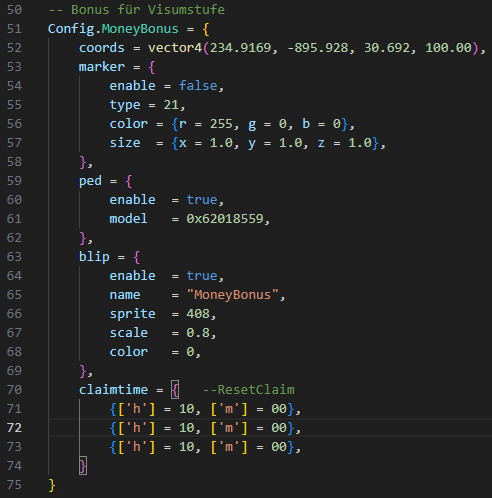The image size is (492, 498).
Task: Click the vector4 function name
Action: click(x=175, y=48)
